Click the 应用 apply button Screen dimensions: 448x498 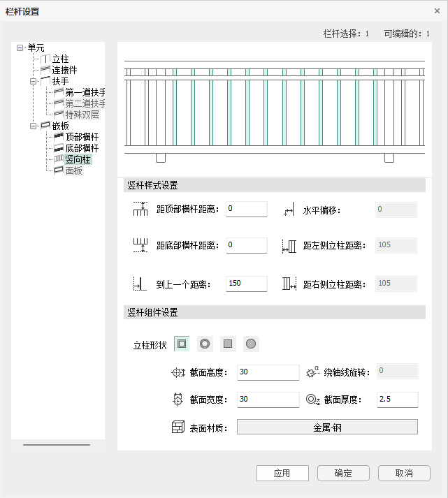tap(282, 474)
